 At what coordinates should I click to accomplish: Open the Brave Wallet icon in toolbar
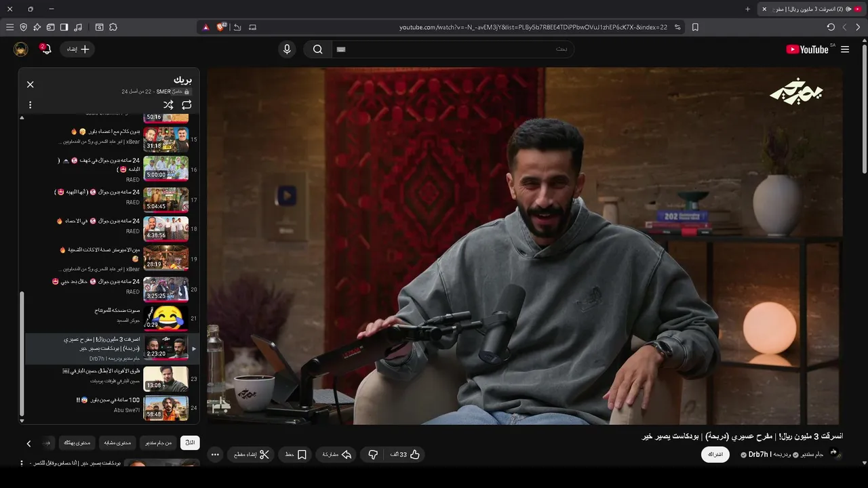coord(51,27)
